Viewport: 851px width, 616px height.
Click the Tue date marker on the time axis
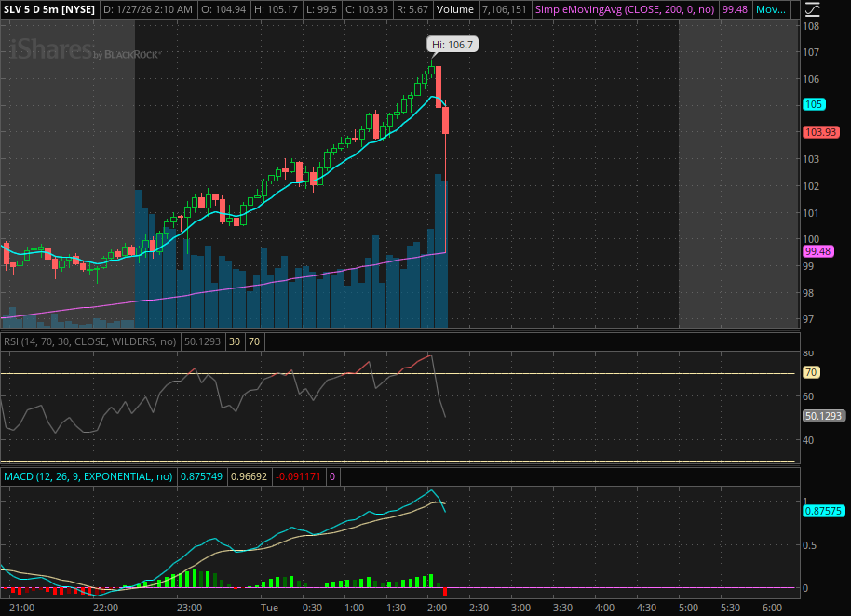(x=269, y=608)
